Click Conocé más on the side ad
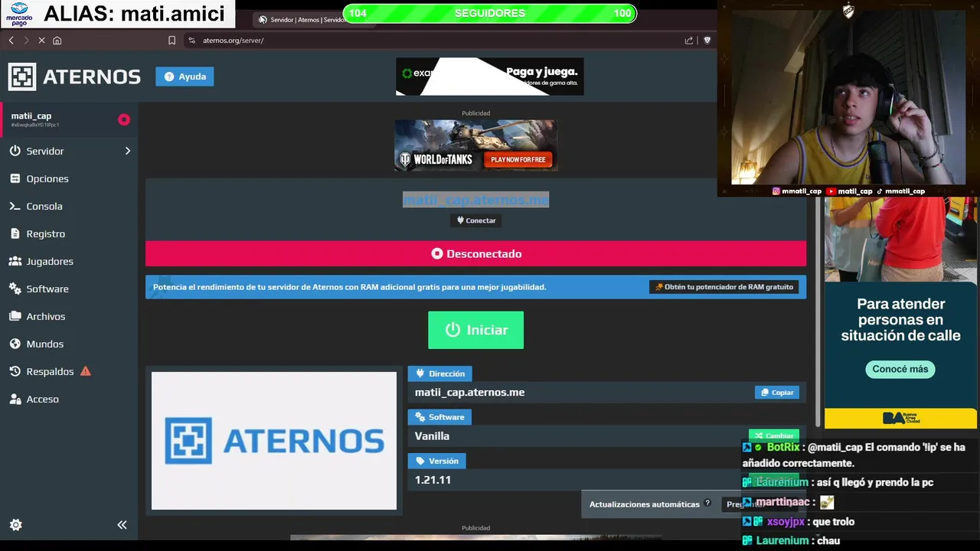Image resolution: width=980 pixels, height=551 pixels. click(900, 369)
